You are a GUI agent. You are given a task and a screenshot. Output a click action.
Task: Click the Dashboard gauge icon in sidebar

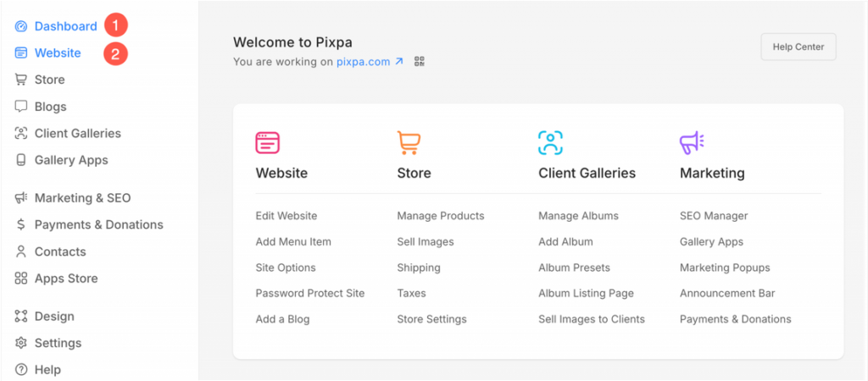[x=21, y=26]
